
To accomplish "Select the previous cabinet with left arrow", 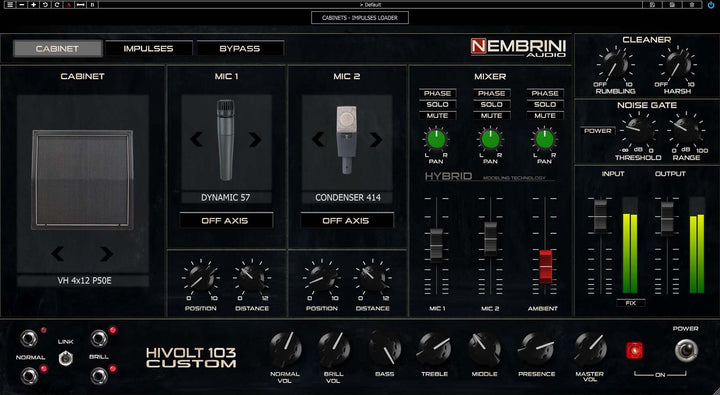I will [57, 253].
